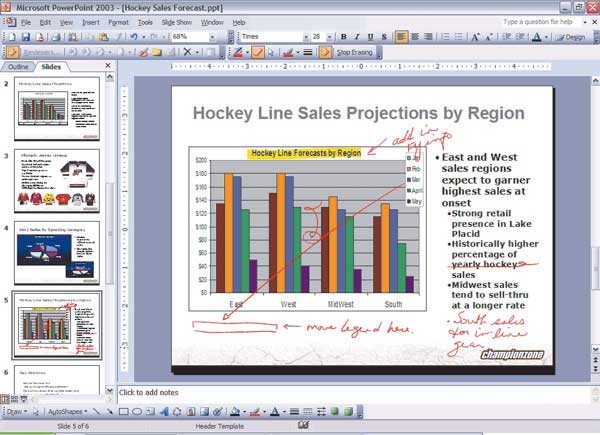600x435 pixels.
Task: Click the Fill Color paint bucket icon
Action: click(232, 411)
